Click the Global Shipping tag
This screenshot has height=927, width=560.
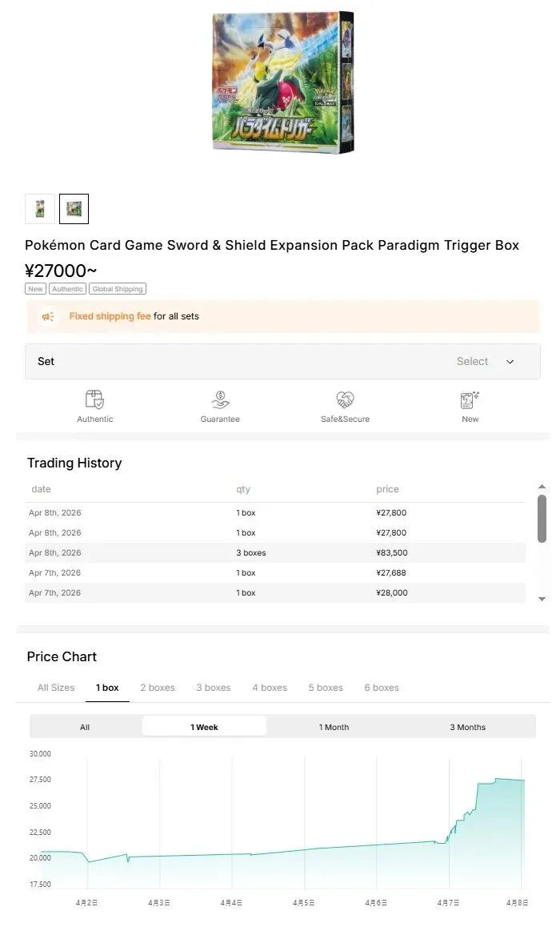click(x=118, y=289)
